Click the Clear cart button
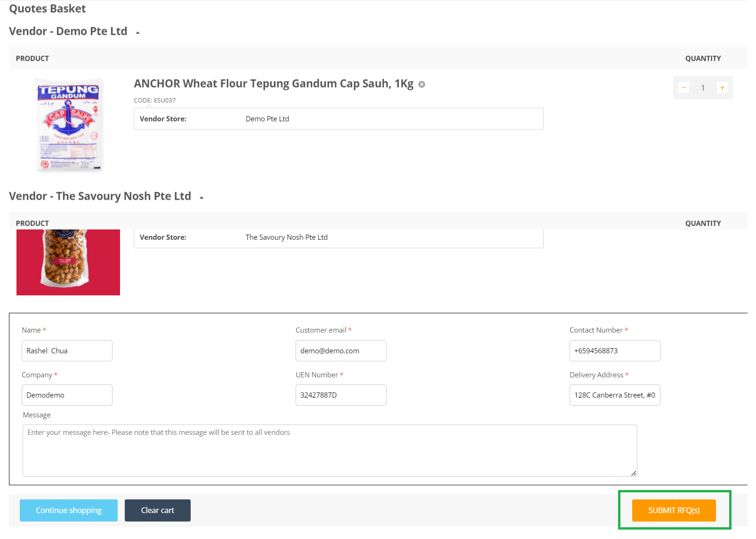The height and width of the screenshot is (539, 756). coord(157,510)
